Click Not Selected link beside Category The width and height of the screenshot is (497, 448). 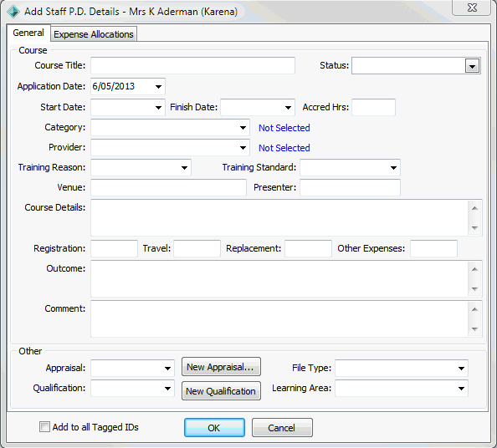click(x=284, y=128)
